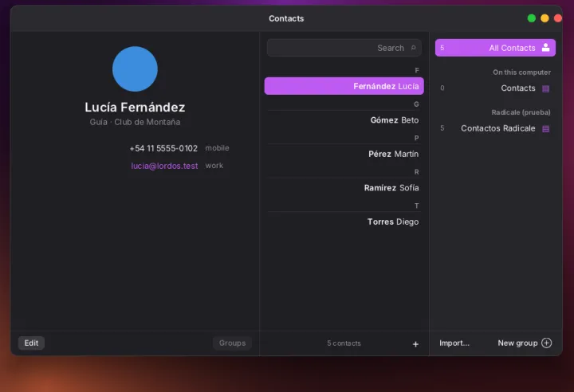The height and width of the screenshot is (392, 574).
Task: Click phone number +54 11 5555-0102
Action: point(163,148)
